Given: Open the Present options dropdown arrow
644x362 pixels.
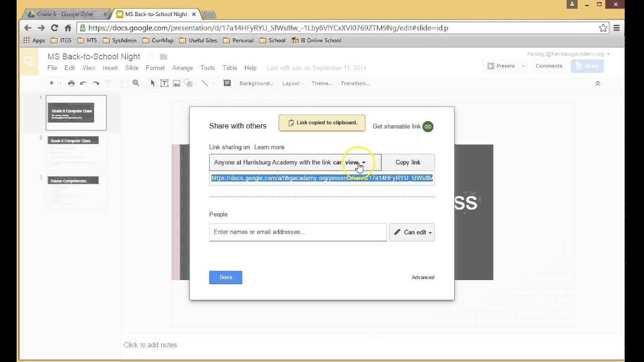Looking at the screenshot, I should tap(523, 66).
